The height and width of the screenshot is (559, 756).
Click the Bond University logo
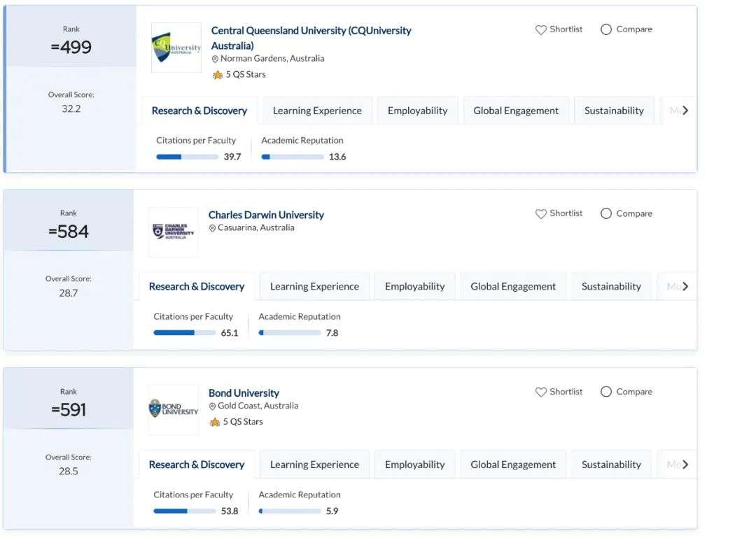174,409
